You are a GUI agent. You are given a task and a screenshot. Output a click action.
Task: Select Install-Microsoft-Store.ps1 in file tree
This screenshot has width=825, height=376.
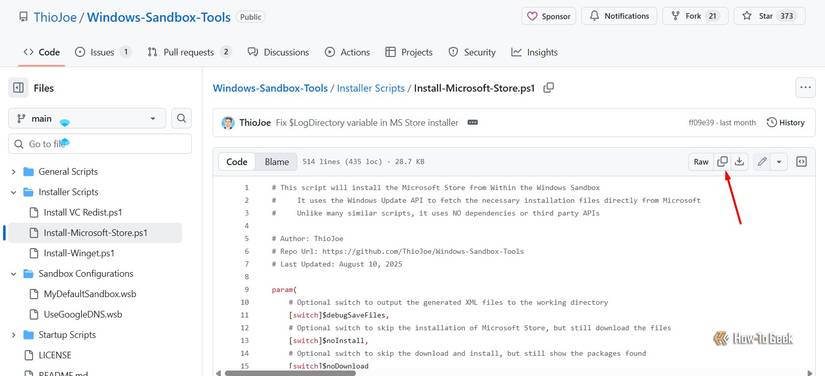(95, 233)
